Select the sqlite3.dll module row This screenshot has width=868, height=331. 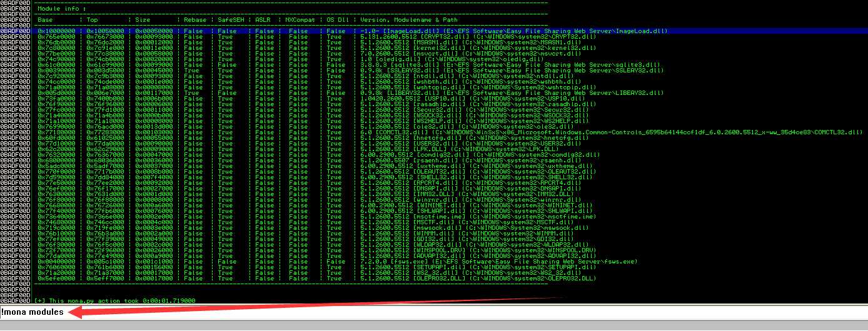(434, 64)
